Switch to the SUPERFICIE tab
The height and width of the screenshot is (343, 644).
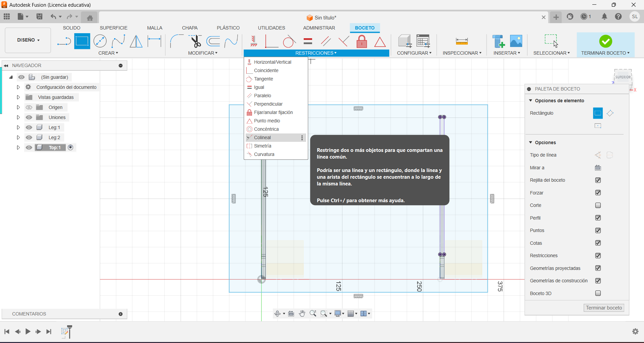click(x=113, y=28)
